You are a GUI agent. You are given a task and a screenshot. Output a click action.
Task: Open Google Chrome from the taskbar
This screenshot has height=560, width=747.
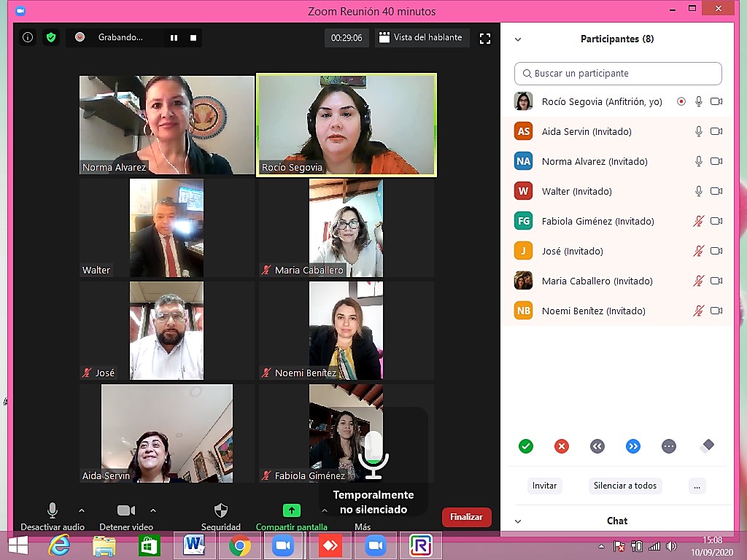click(239, 545)
